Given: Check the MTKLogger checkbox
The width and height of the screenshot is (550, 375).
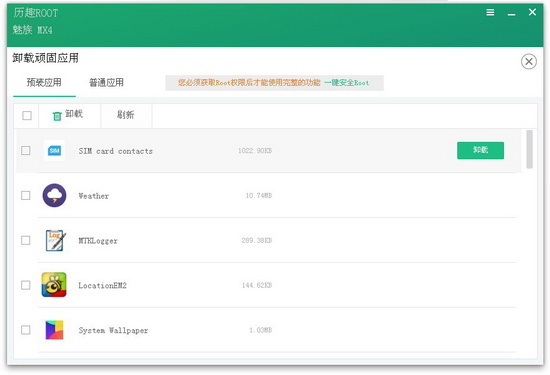Looking at the screenshot, I should point(26,240).
